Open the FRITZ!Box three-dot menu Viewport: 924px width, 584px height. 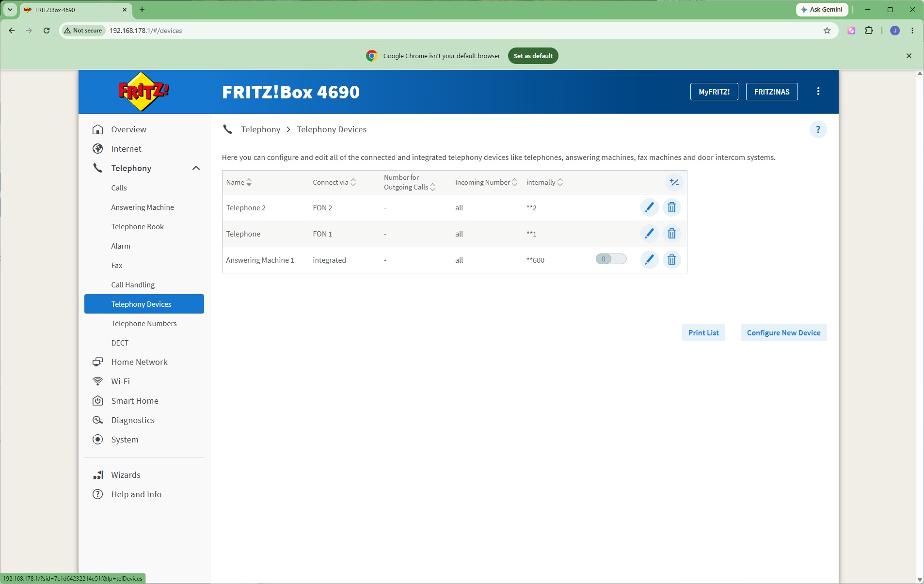tap(818, 91)
